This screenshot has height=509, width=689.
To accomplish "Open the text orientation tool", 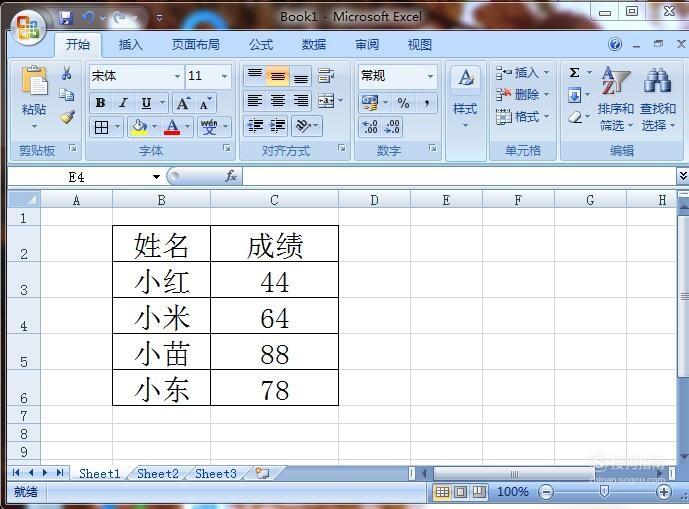I will (303, 126).
